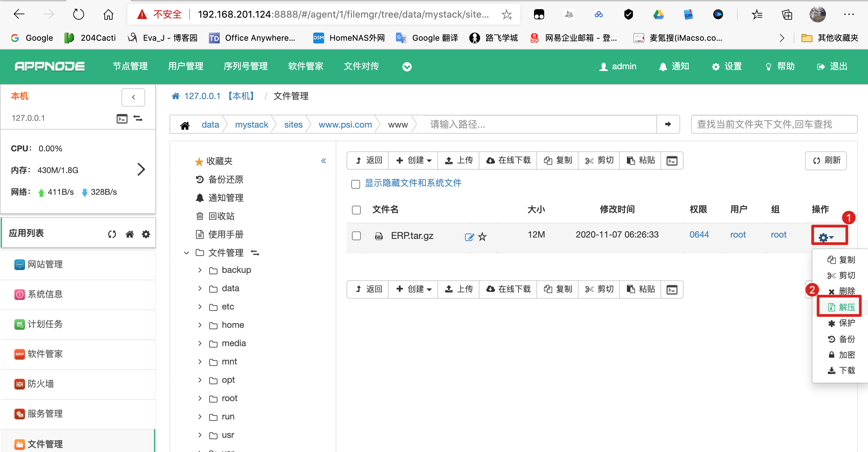Click top toolbar 在线下载 button
The height and width of the screenshot is (452, 868).
click(x=508, y=161)
